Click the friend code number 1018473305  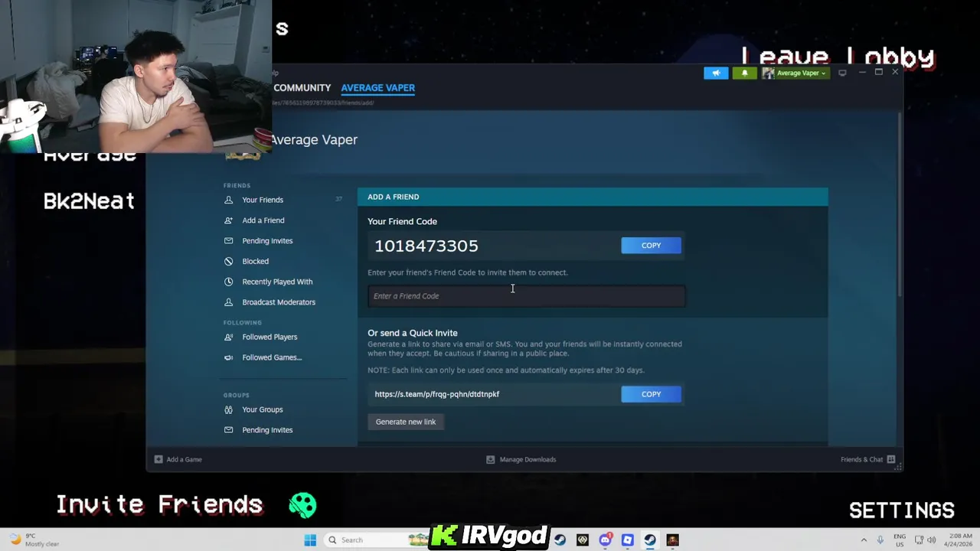pos(426,246)
